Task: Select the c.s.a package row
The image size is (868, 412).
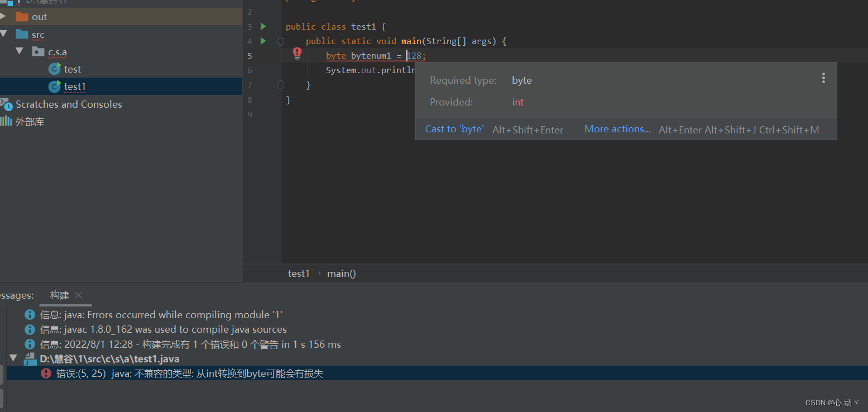Action: pos(121,52)
